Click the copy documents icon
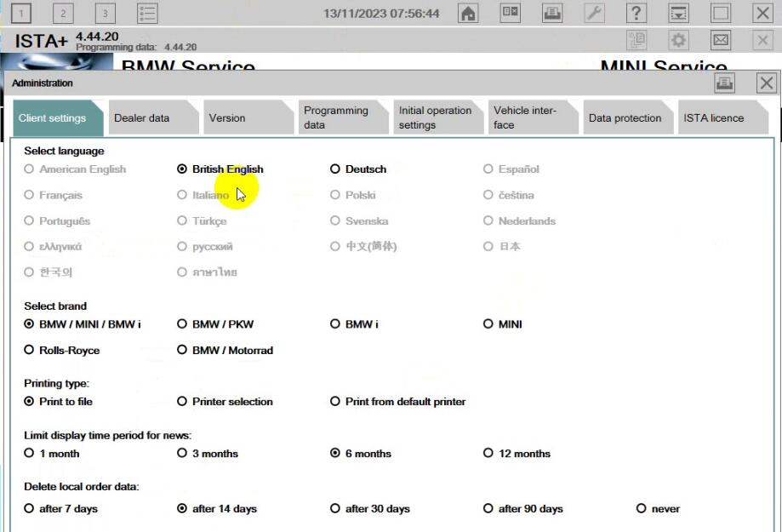Image resolution: width=782 pixels, height=532 pixels. tap(636, 40)
